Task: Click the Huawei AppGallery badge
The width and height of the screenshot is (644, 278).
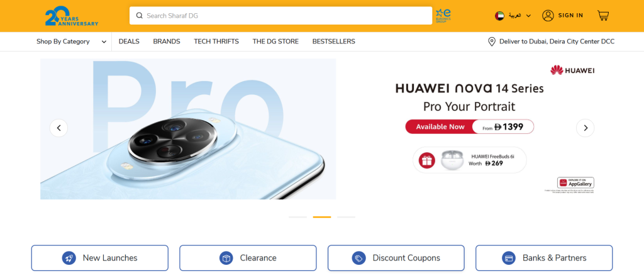Action: click(575, 183)
